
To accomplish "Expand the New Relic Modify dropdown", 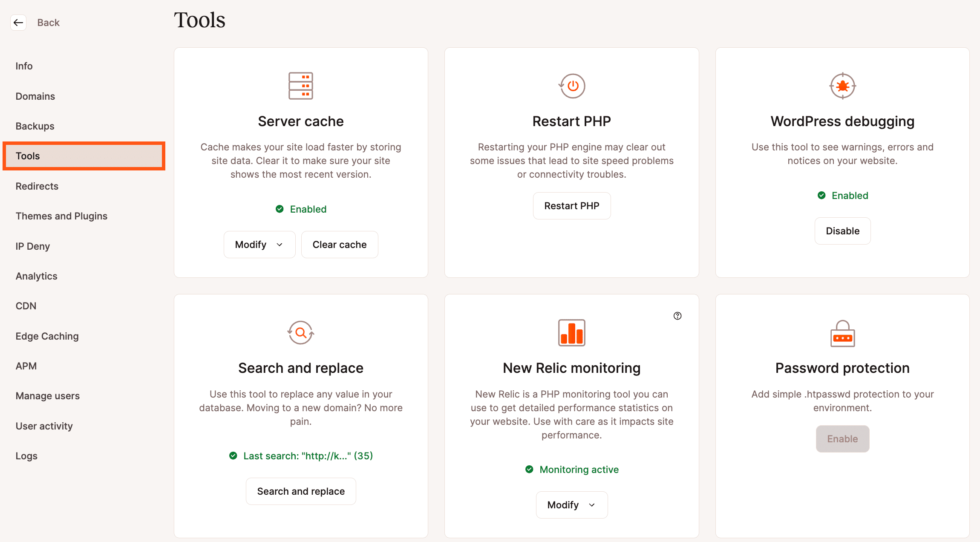I will (571, 505).
